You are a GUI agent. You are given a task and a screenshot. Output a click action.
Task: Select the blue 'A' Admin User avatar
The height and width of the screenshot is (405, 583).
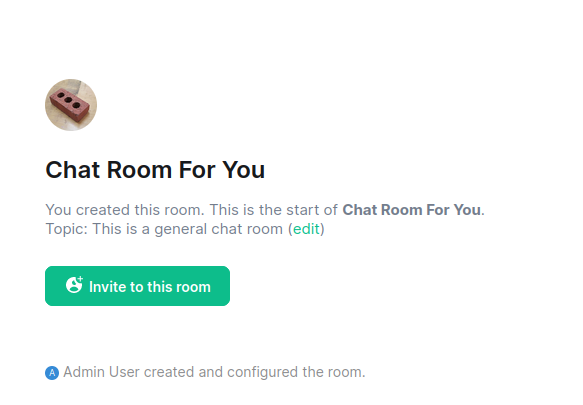pyautogui.click(x=52, y=373)
